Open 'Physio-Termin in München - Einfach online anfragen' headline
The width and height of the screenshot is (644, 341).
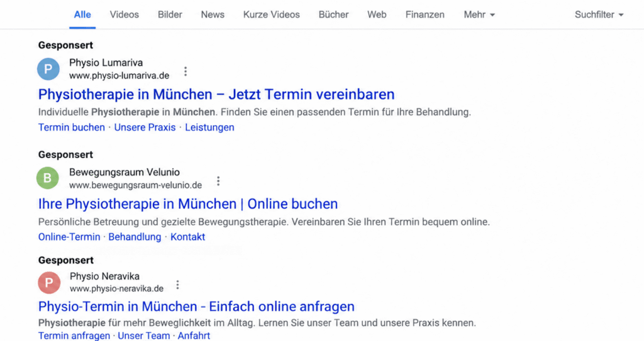coord(196,306)
